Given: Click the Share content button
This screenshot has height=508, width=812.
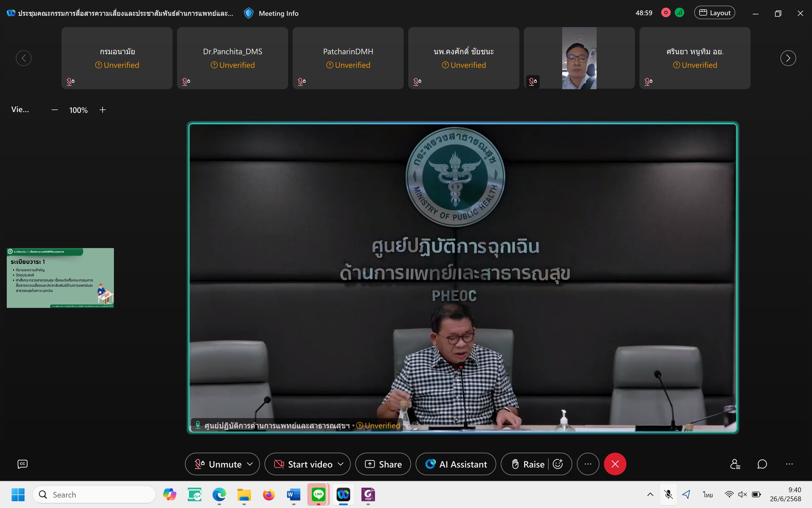Looking at the screenshot, I should pos(383,464).
